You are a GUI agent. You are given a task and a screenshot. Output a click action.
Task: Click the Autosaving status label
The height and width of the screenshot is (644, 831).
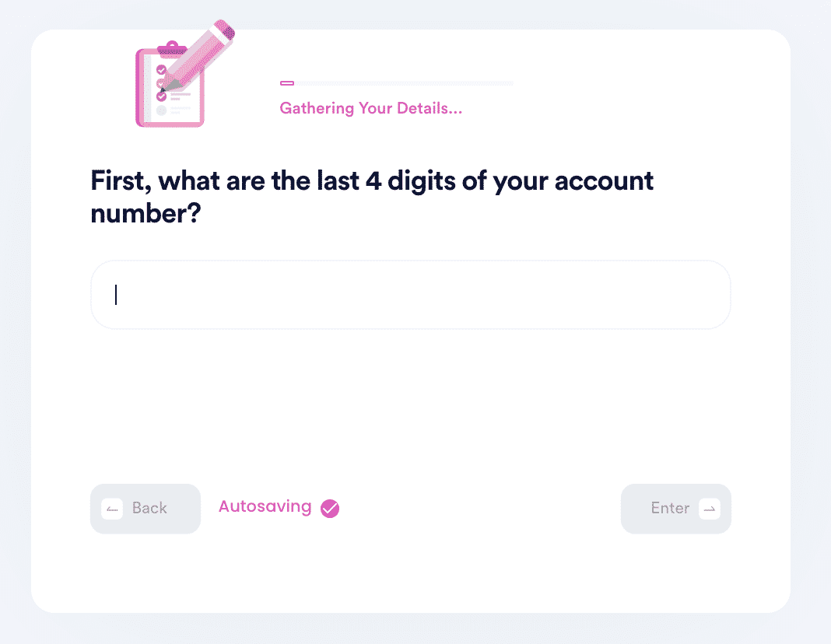[265, 507]
